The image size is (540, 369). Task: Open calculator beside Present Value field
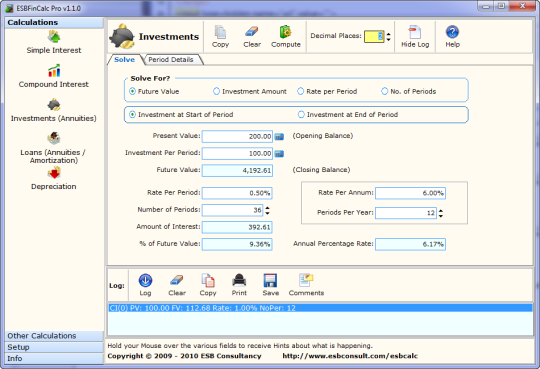click(279, 137)
